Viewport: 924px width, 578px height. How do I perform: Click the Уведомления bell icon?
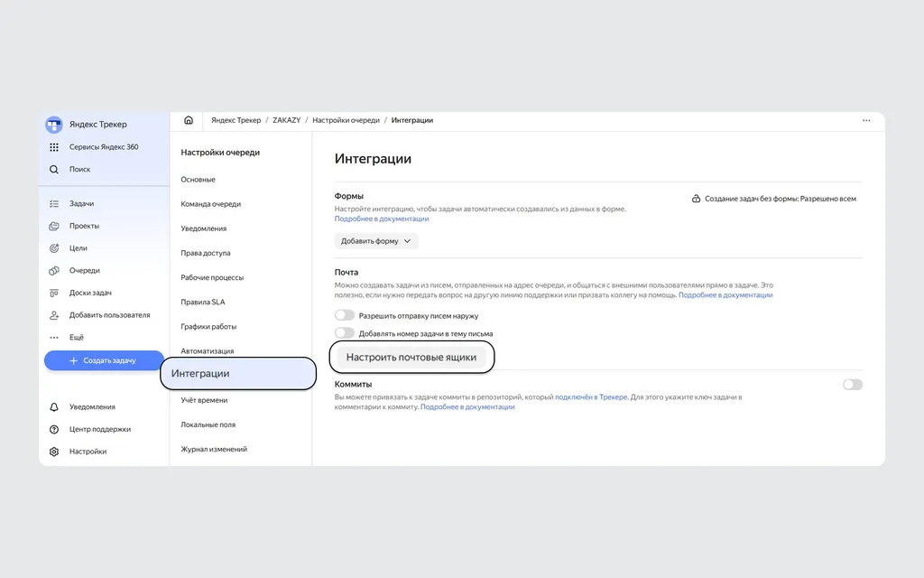point(54,407)
